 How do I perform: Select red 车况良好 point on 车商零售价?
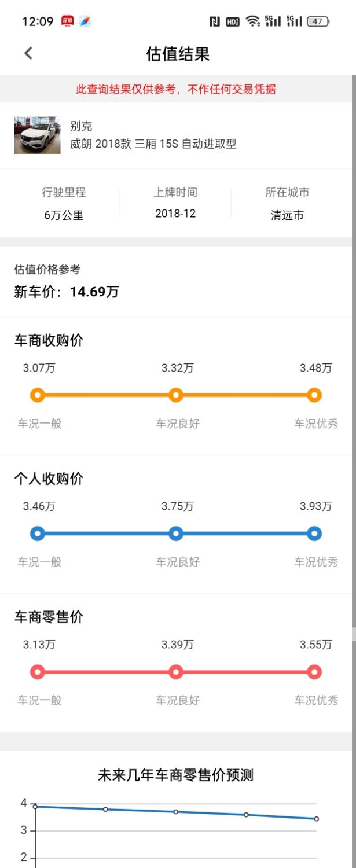[176, 672]
